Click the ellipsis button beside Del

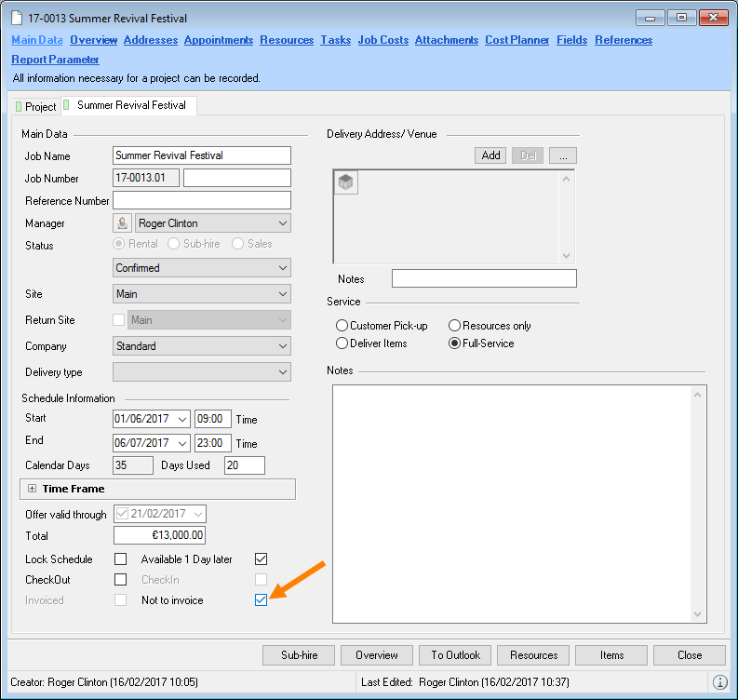coord(563,155)
